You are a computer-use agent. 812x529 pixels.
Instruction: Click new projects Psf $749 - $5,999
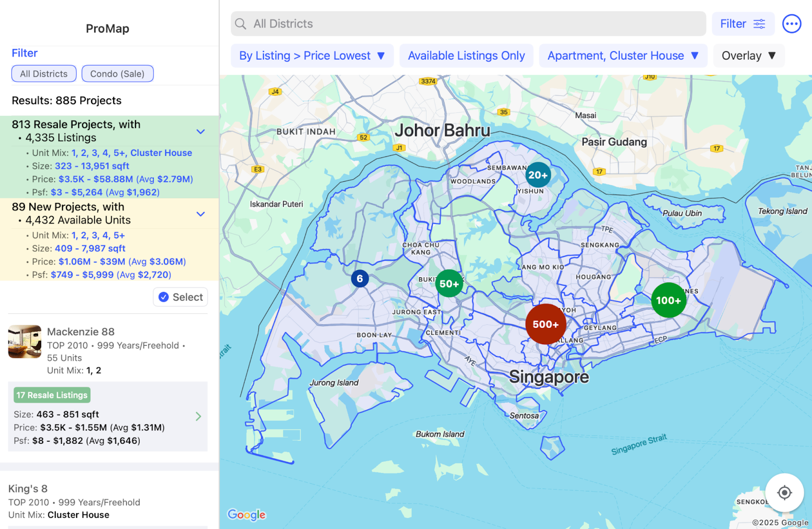tap(111, 275)
